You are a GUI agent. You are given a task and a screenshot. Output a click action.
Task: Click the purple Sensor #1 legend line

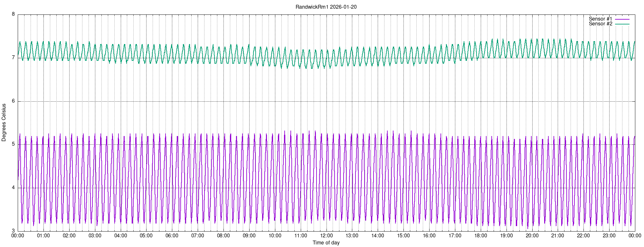click(622, 19)
